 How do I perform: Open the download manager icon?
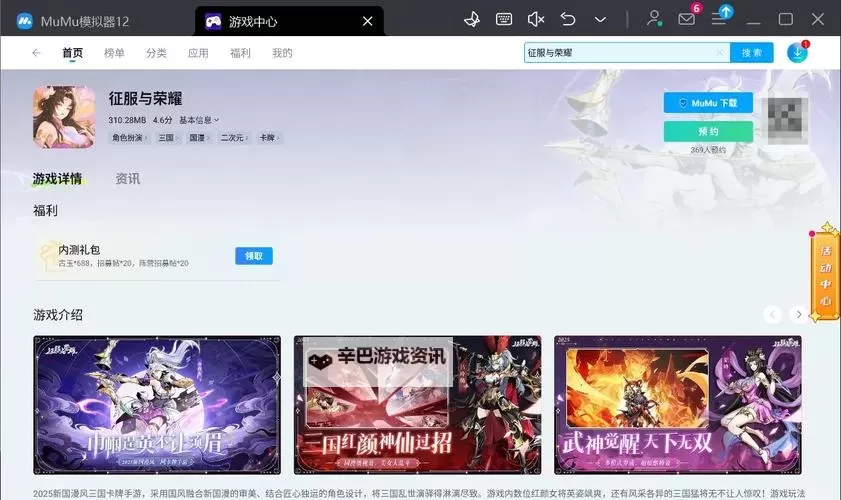798,53
